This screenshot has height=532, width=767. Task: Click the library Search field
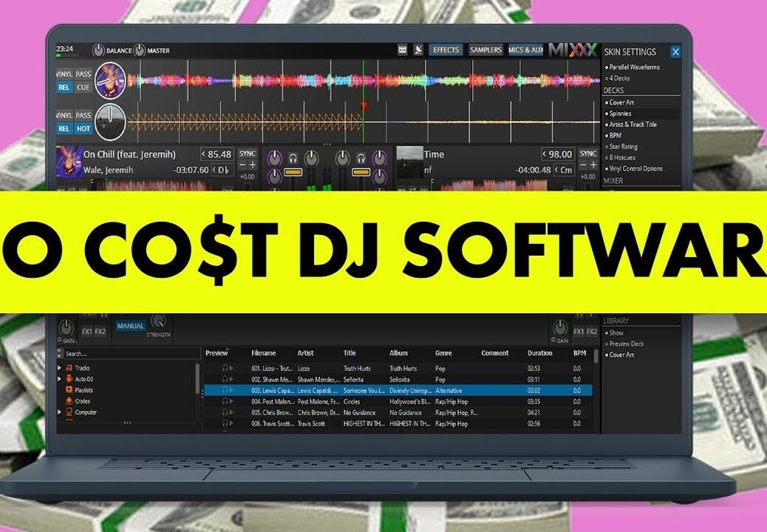point(132,353)
